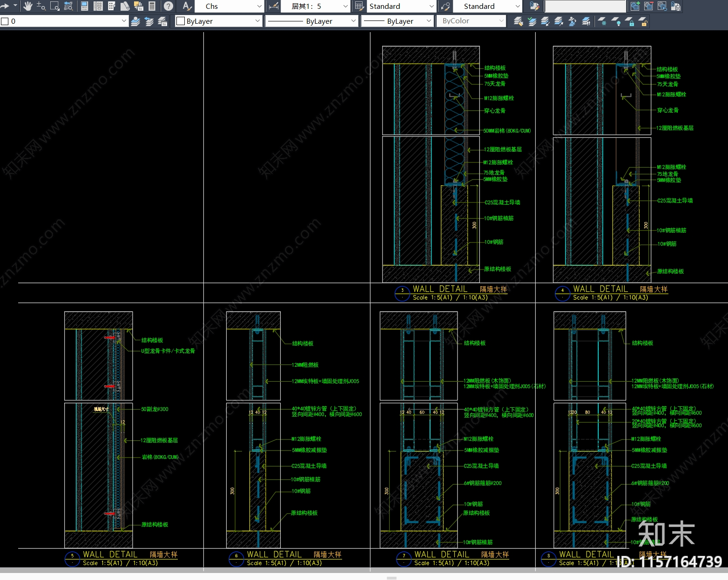Activate Zoom Realtime tool
The width and height of the screenshot is (728, 580).
tap(41, 6)
